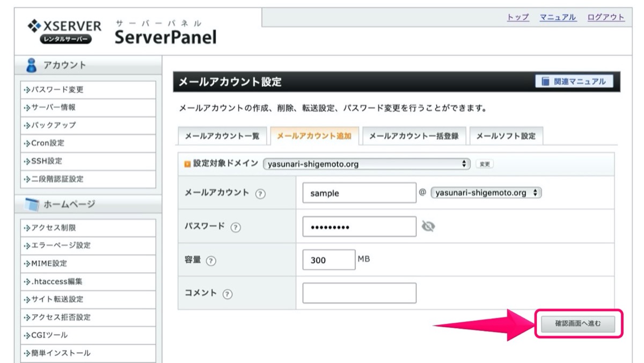The image size is (644, 363).
Task: Toggle password visibility eye icon
Action: (x=428, y=227)
